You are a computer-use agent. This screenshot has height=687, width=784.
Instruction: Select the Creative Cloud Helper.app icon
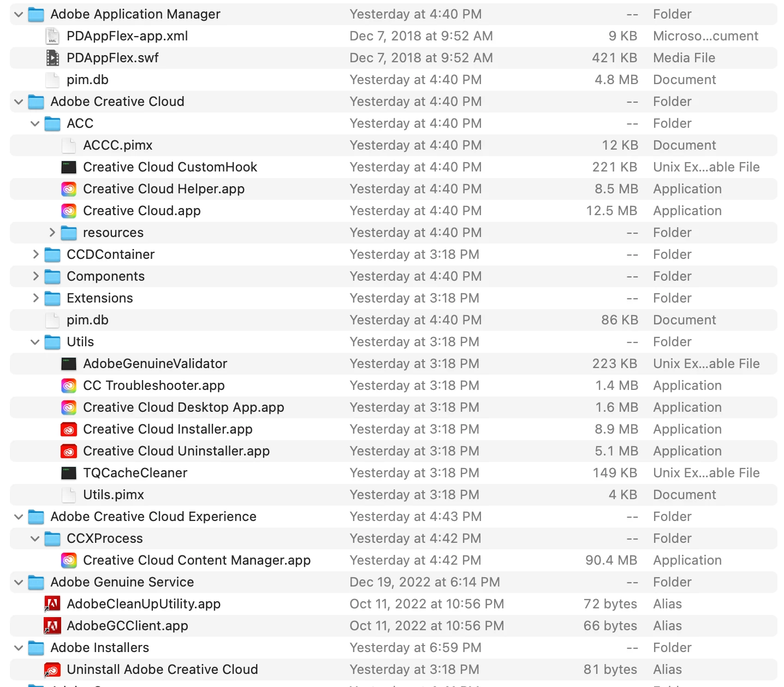coord(69,189)
